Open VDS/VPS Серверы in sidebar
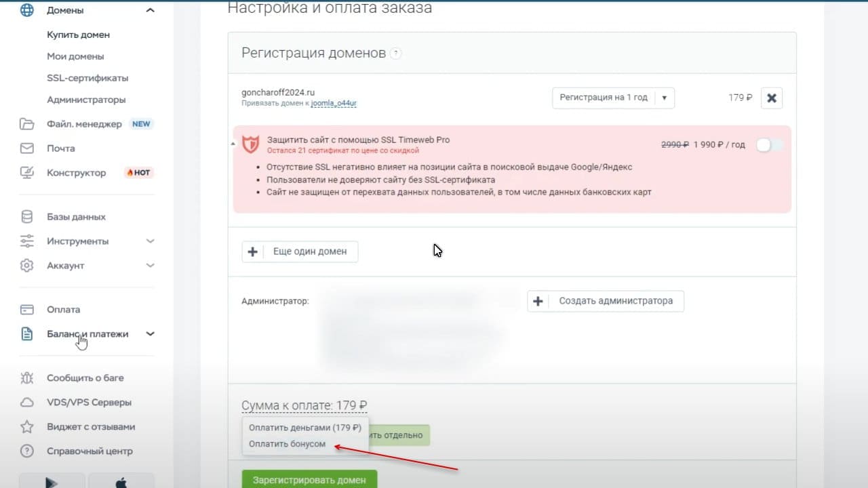Screen dimensions: 868x488 (x=89, y=403)
